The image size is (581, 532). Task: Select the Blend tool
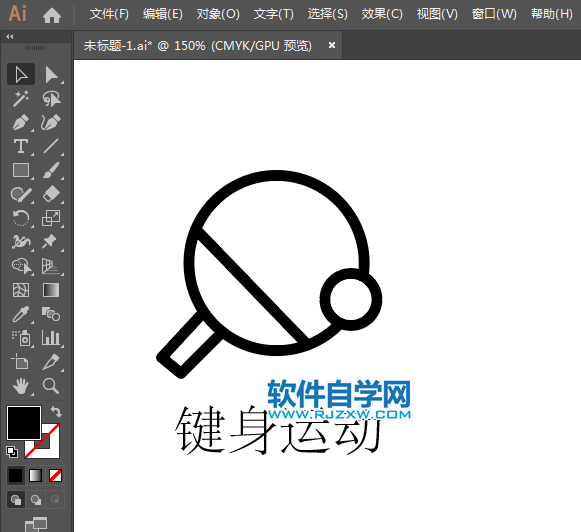click(51, 314)
